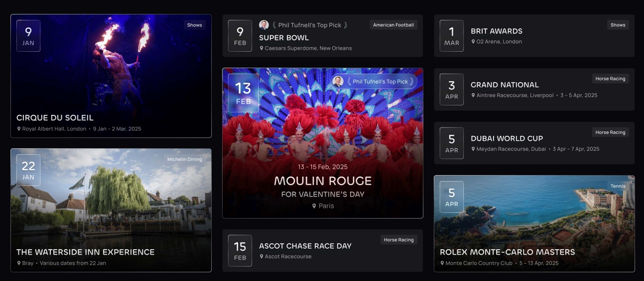Click the Dubai World Cup title
Viewport: 644px width, 281px height.
point(507,139)
